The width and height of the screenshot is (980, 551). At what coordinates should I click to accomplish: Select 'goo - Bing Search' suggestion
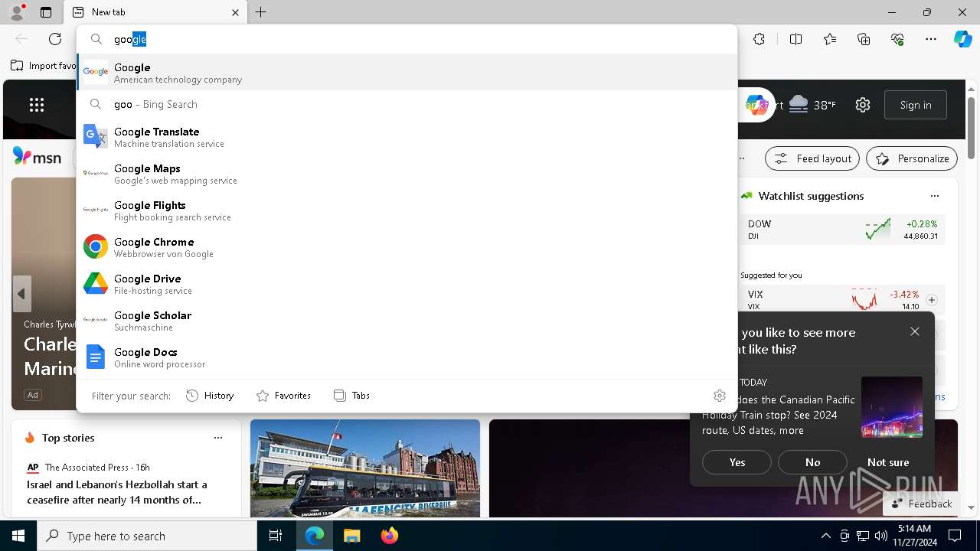point(407,104)
